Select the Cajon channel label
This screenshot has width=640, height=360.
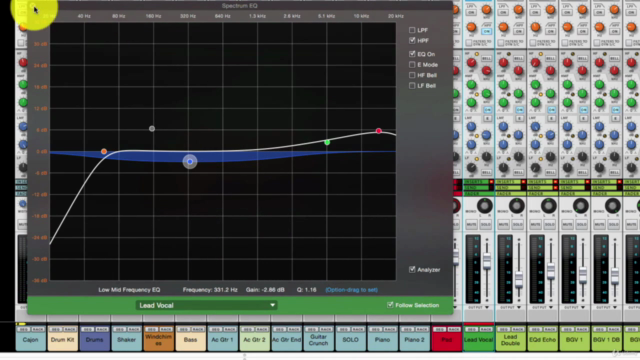point(31,340)
